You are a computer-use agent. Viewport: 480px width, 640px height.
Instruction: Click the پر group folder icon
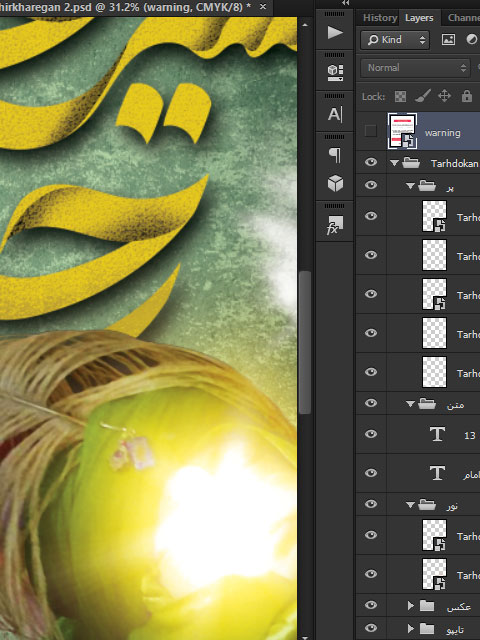click(427, 186)
